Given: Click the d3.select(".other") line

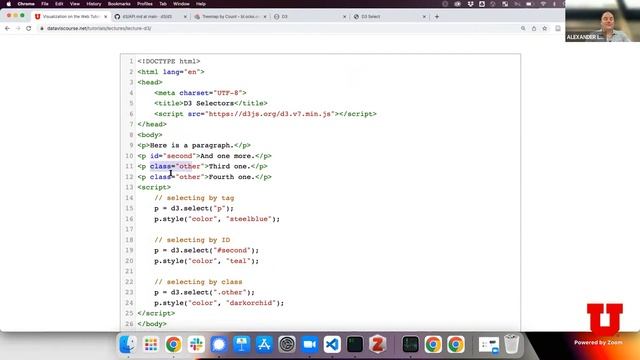Looking at the screenshot, I should (x=204, y=293).
